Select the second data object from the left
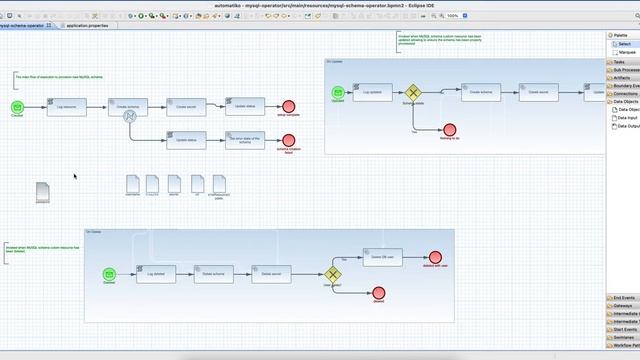The width and height of the screenshot is (640, 360). tap(152, 184)
